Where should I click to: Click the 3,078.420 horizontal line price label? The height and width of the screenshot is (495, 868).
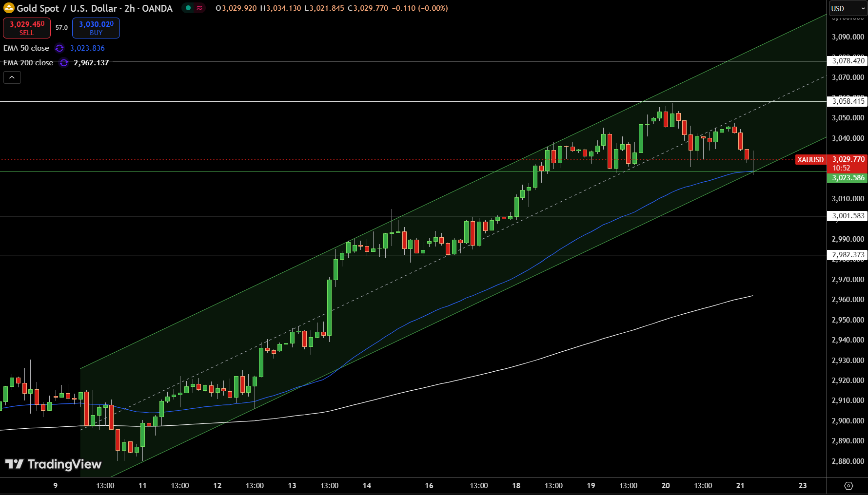(848, 61)
